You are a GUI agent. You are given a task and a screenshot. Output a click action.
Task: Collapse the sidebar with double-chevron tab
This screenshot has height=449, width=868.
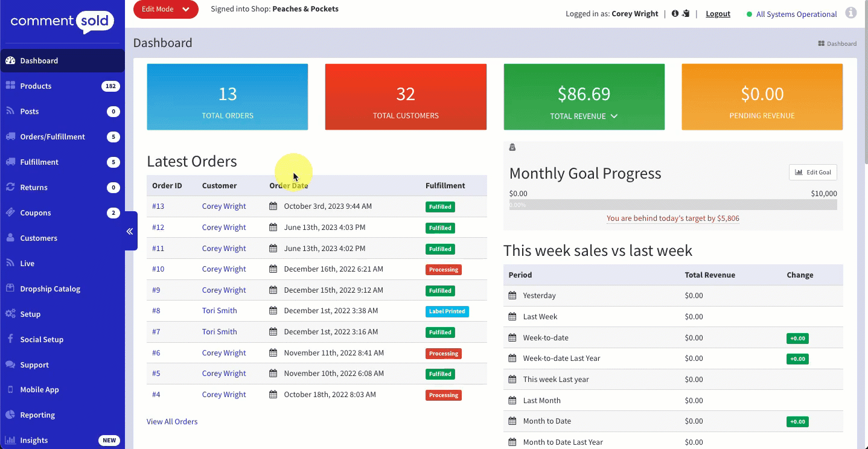point(130,231)
